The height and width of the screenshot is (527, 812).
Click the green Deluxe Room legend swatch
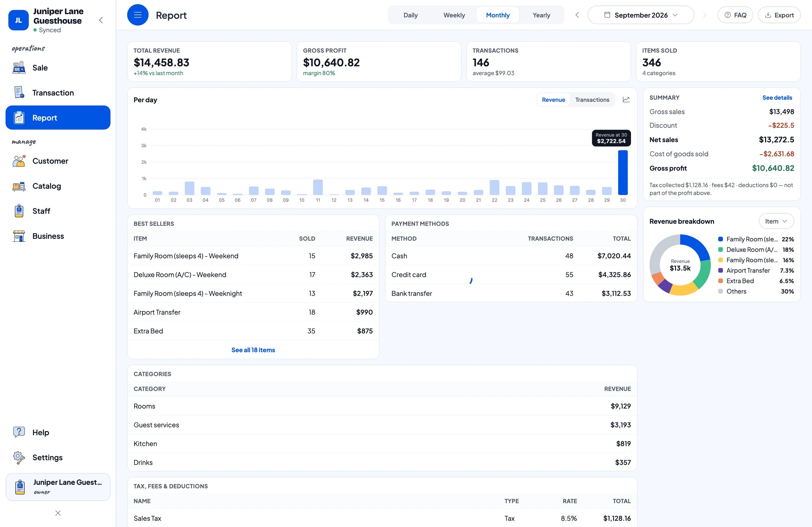click(720, 249)
